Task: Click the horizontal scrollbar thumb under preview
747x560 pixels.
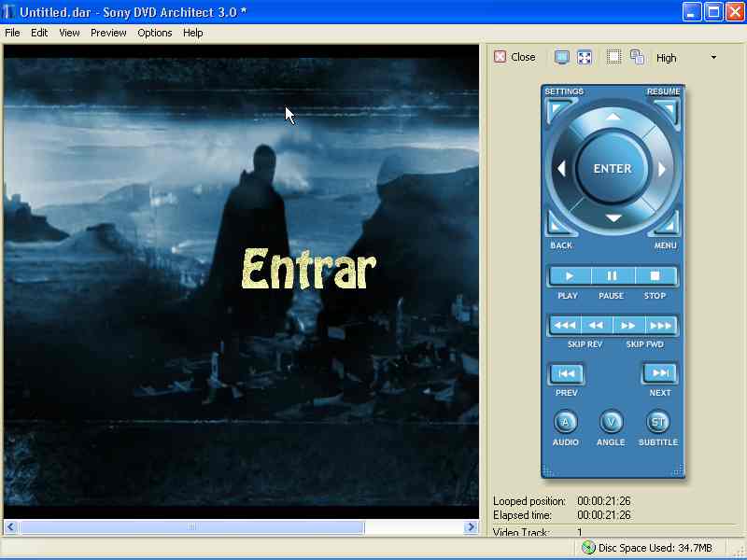Action: pos(192,526)
